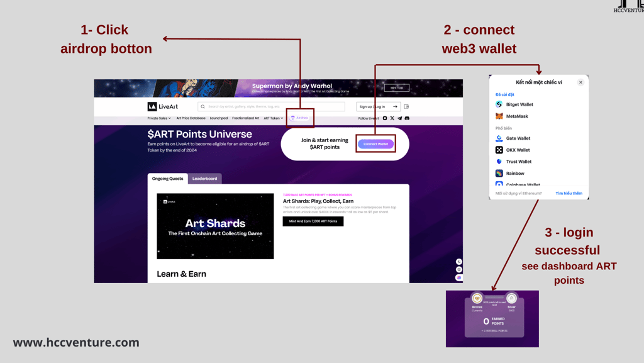Image resolution: width=644 pixels, height=363 pixels.
Task: Select the MetaMask label
Action: (x=517, y=116)
